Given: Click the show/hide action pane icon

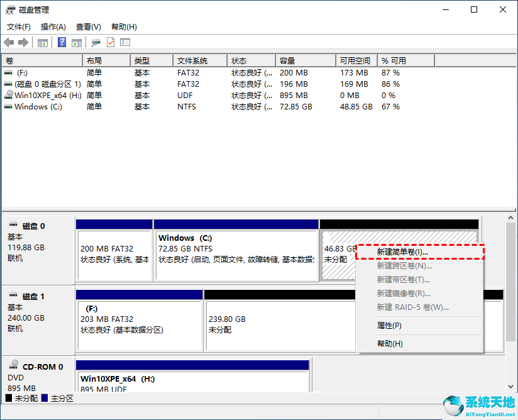Looking at the screenshot, I should pos(76,42).
